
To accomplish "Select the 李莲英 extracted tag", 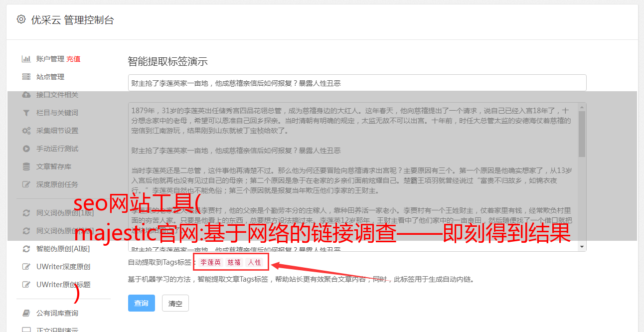I will [x=211, y=262].
